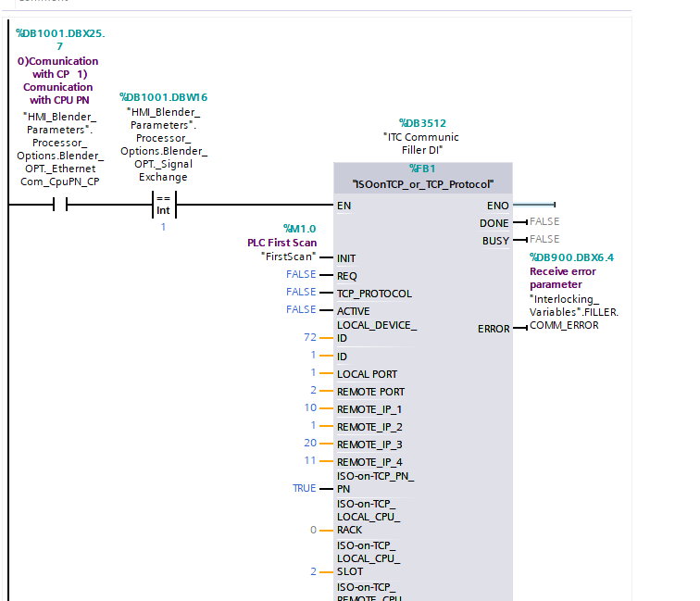Image resolution: width=700 pixels, height=601 pixels.
Task: Click the instance name "ITC Communic Filler DI"
Action: point(421,144)
